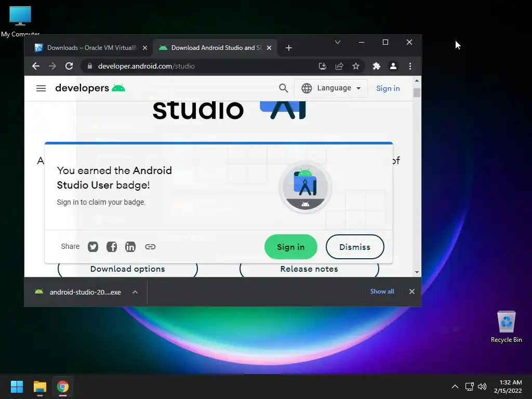Open the Chrome extensions puzzle icon
The width and height of the screenshot is (532, 399).
(x=377, y=66)
